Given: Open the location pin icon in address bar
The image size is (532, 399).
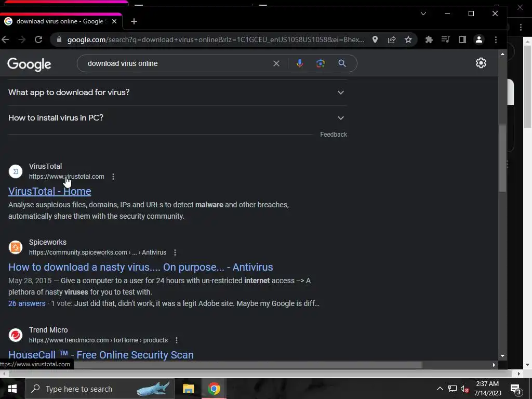Looking at the screenshot, I should 375,39.
